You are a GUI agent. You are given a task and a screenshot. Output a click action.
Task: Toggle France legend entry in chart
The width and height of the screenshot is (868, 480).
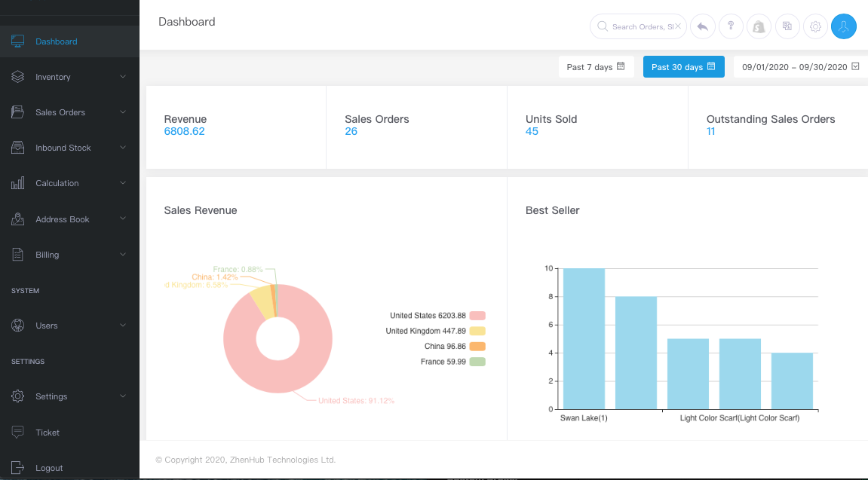[x=452, y=362]
